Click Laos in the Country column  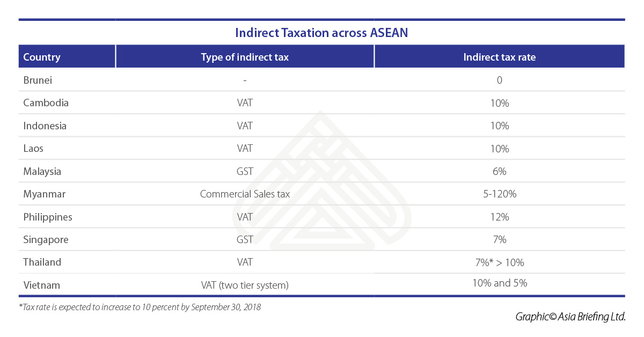(x=33, y=149)
